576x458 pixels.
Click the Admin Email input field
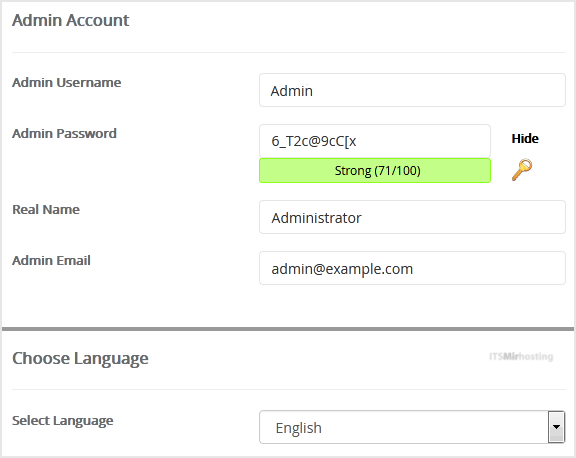pyautogui.click(x=412, y=268)
